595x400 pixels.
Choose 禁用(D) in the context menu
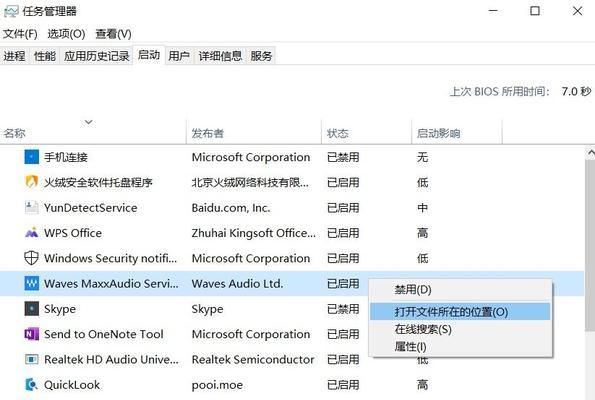click(460, 290)
